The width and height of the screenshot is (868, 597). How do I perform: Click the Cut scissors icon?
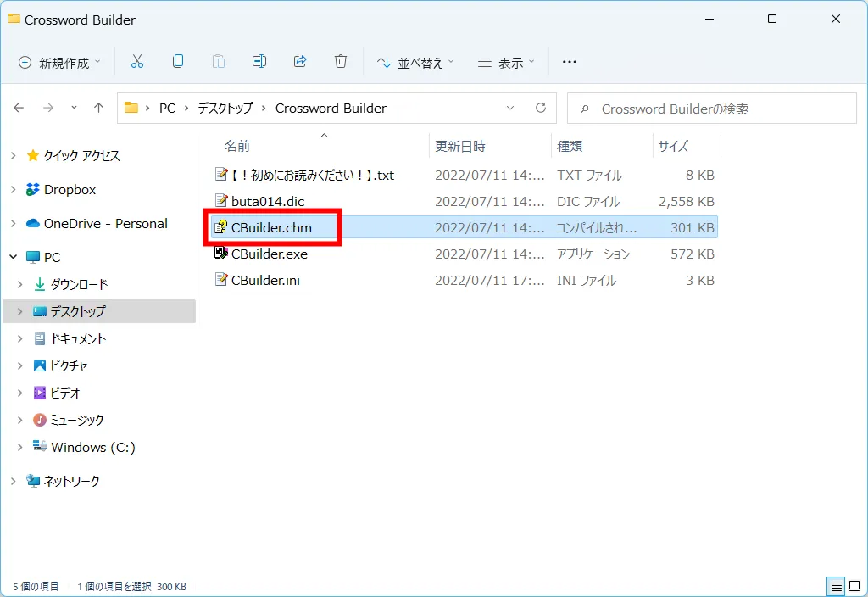[x=136, y=61]
